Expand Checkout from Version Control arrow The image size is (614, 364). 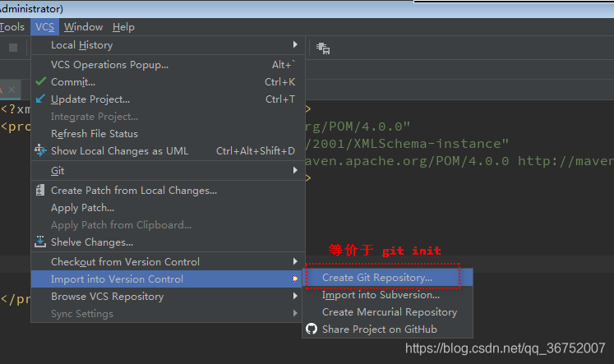(295, 261)
